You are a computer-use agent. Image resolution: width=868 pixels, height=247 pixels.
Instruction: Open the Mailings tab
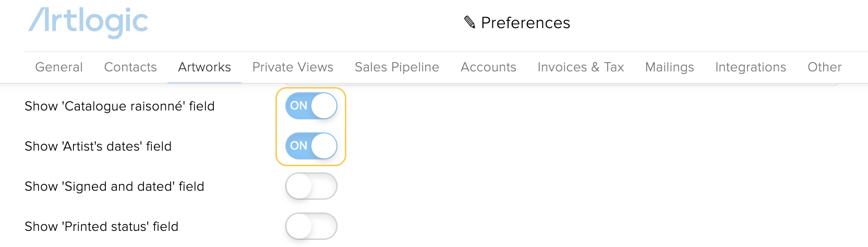tap(670, 67)
